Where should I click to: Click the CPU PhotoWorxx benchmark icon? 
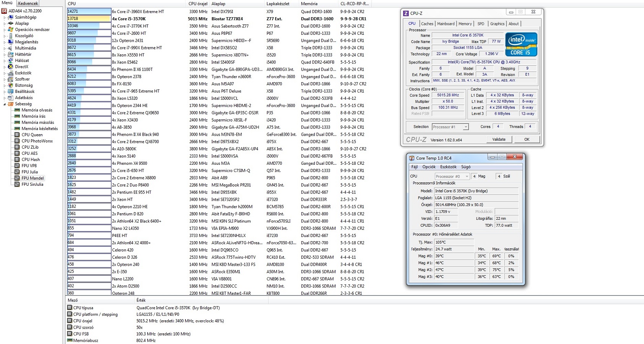click(x=17, y=141)
